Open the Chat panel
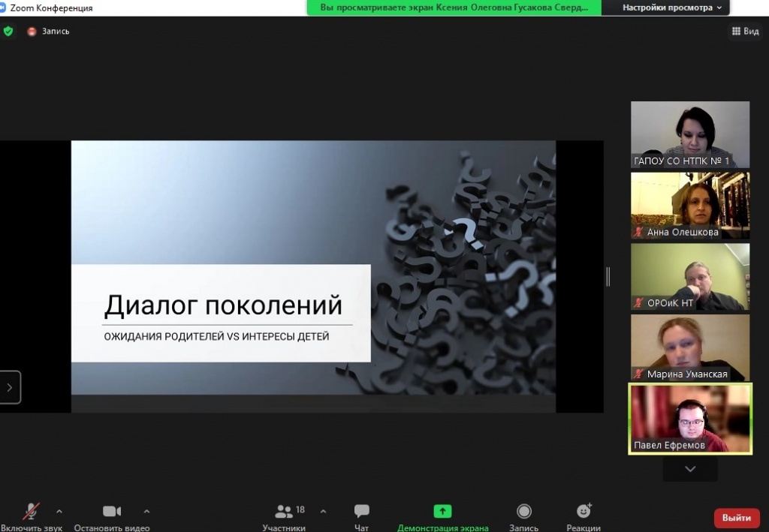 coord(361,512)
